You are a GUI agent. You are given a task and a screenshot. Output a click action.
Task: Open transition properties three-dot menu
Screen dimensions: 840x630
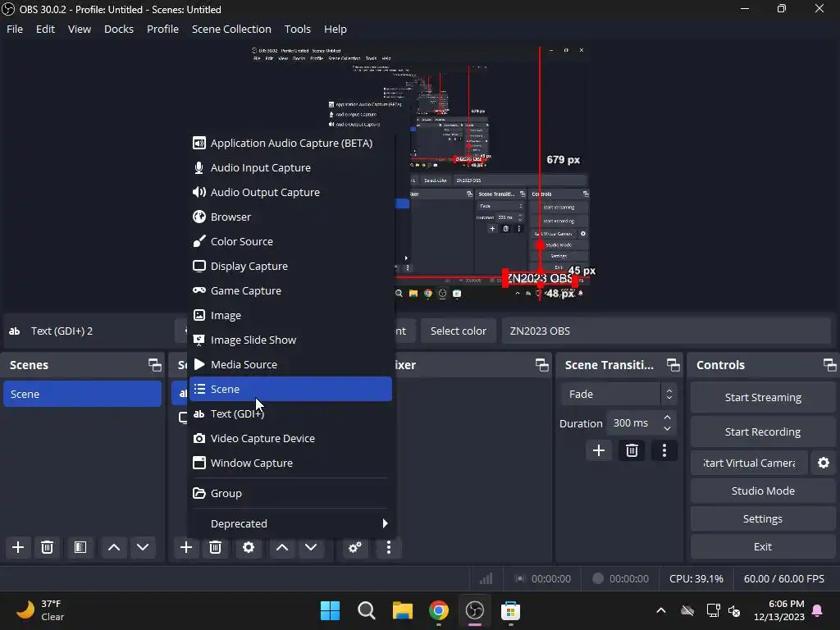(x=664, y=450)
